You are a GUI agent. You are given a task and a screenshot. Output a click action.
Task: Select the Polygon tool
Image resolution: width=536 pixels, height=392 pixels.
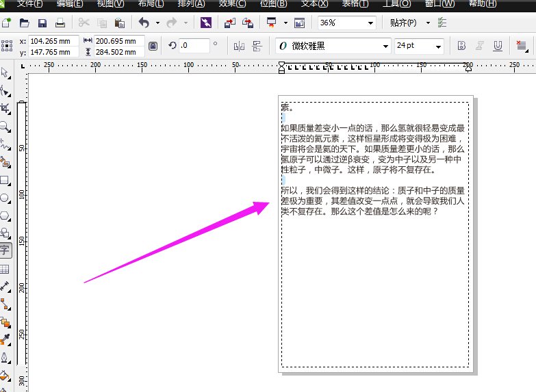coord(4,216)
